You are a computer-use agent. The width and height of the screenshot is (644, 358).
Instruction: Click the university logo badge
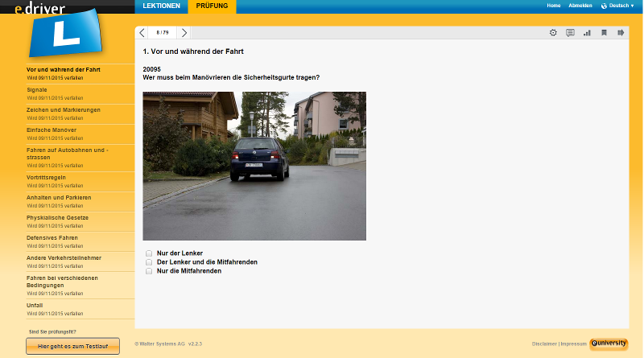(609, 344)
